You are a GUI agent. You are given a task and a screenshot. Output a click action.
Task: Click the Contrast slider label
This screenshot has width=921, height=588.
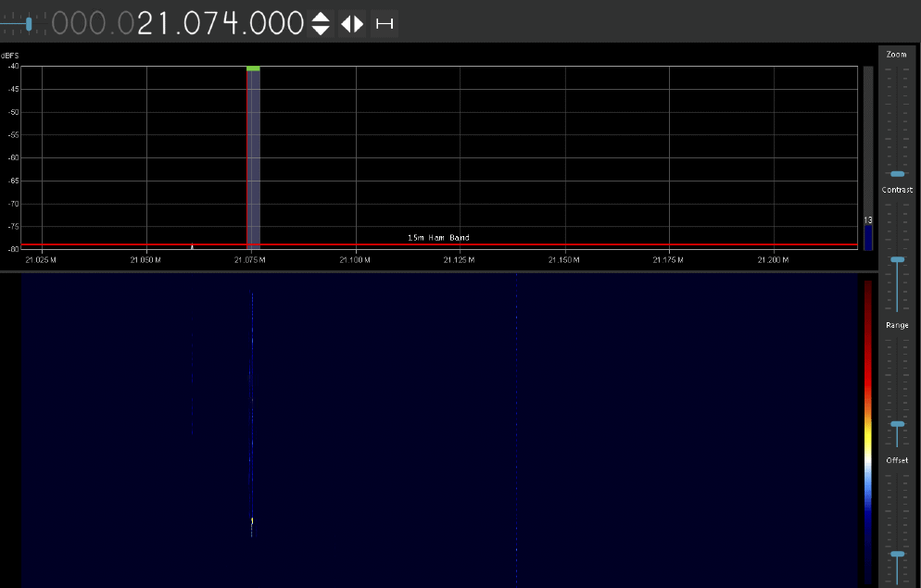pos(897,190)
